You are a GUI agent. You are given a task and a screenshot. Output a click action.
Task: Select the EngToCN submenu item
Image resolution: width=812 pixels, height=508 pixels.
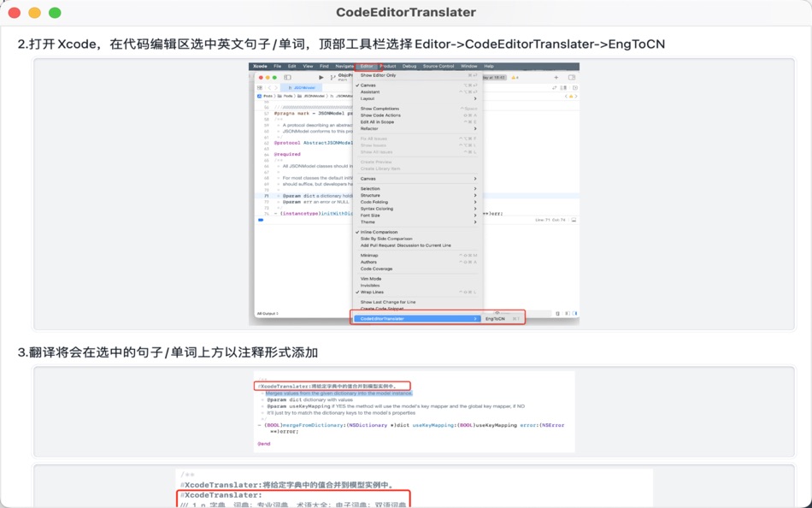(503, 319)
